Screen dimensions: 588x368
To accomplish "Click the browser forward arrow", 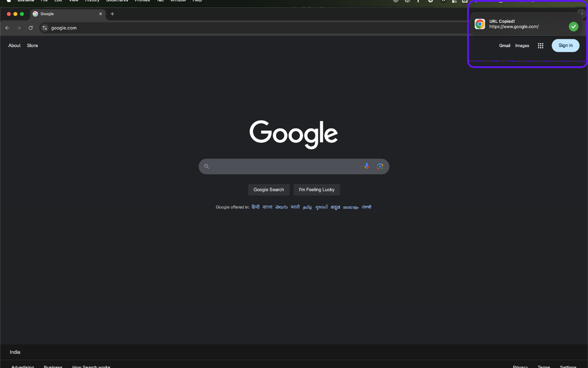I will tap(19, 28).
